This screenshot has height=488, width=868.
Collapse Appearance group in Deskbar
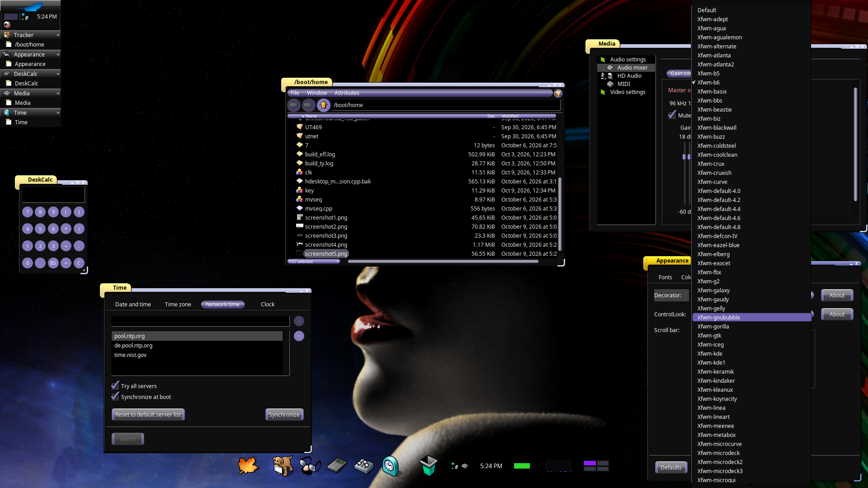(58, 54)
